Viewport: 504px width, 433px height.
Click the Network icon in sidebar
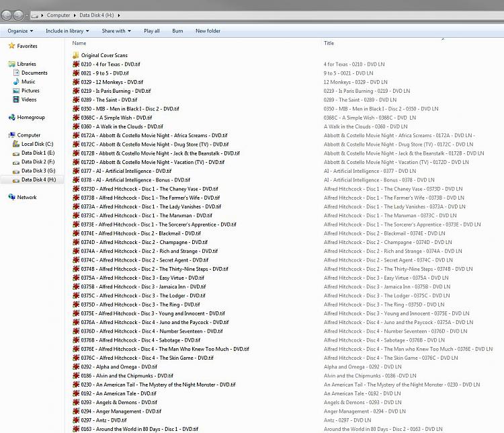click(12, 197)
